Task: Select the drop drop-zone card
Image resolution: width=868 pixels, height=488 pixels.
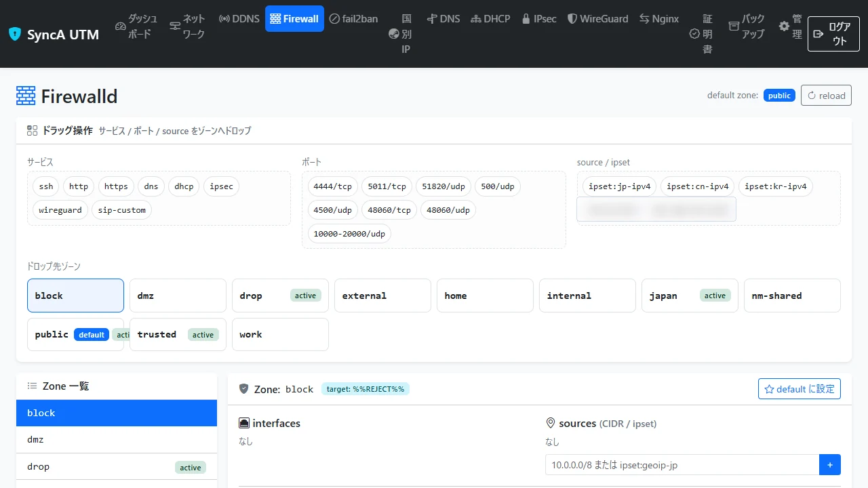Action: (280, 296)
